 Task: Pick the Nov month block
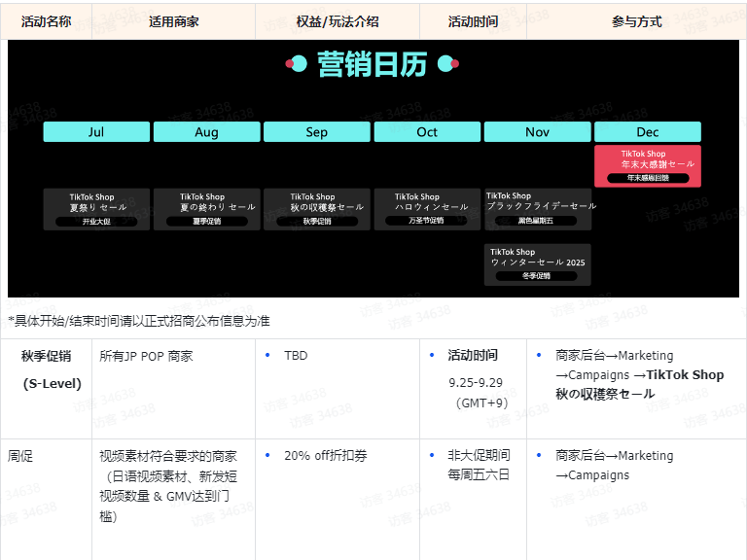click(x=537, y=132)
